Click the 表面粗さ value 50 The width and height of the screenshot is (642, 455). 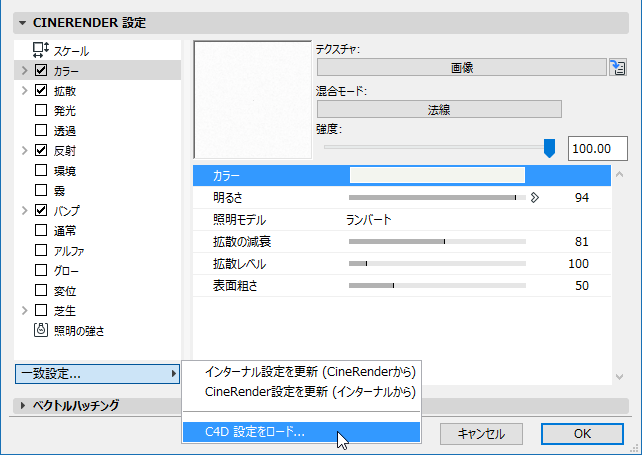(x=581, y=286)
